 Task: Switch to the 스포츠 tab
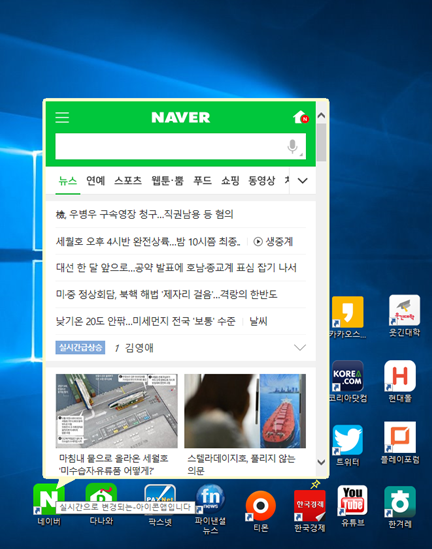128,181
